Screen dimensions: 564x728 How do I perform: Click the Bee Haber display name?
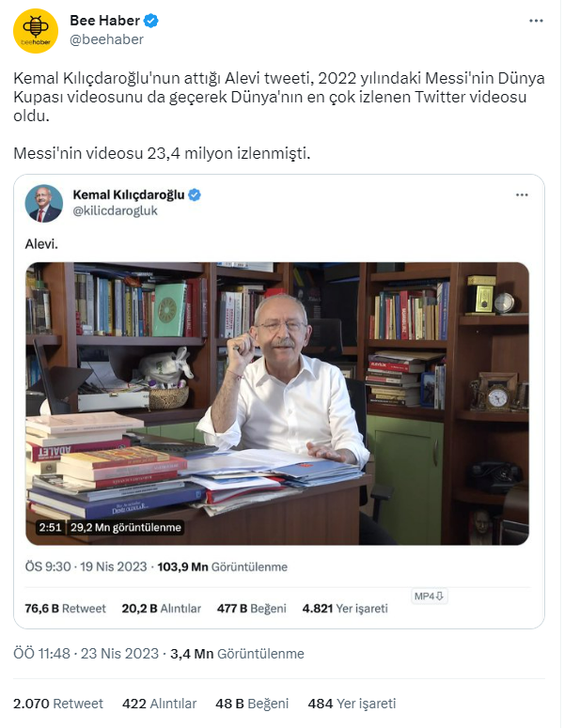pyautogui.click(x=104, y=21)
